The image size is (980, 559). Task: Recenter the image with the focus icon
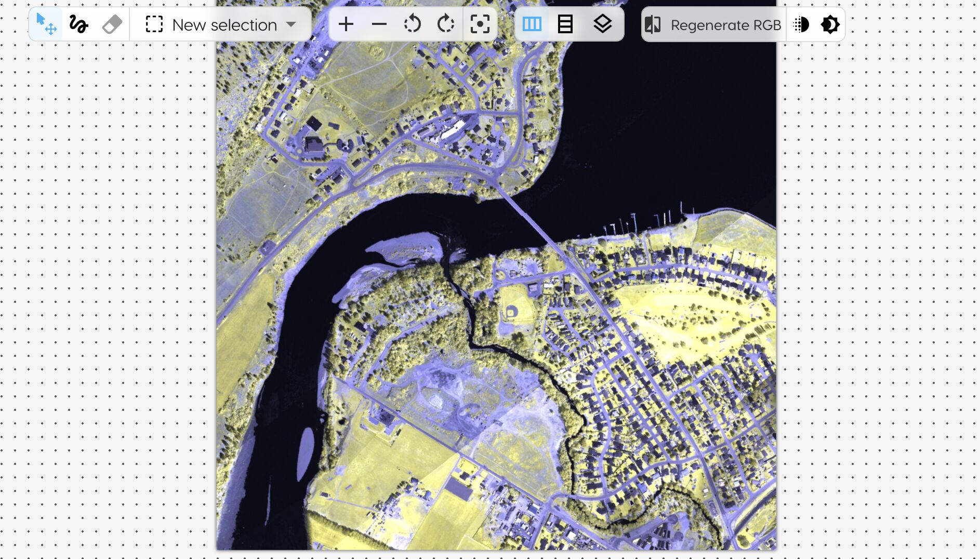coord(480,24)
